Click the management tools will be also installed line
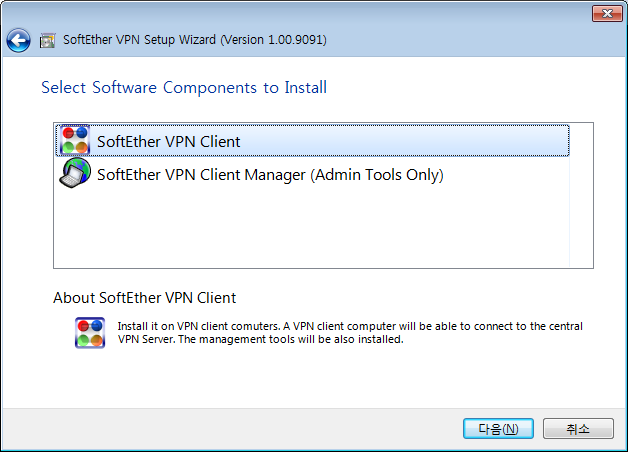Viewport: 628px width, 452px height. coord(260,340)
